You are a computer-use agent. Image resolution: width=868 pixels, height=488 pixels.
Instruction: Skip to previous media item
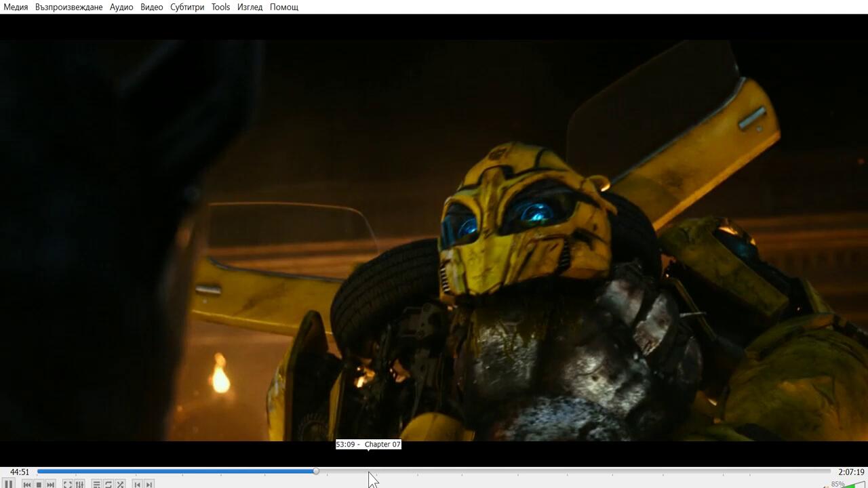[27, 484]
